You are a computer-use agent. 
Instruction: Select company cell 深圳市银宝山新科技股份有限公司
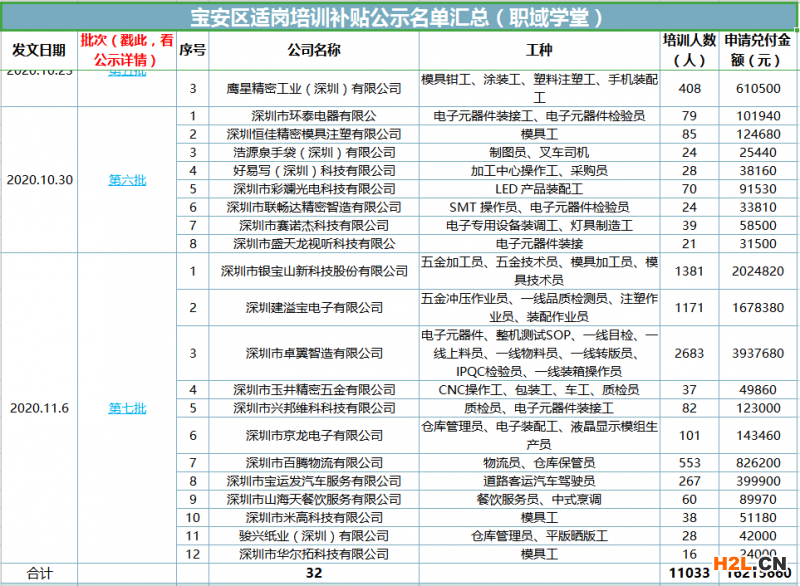(314, 271)
